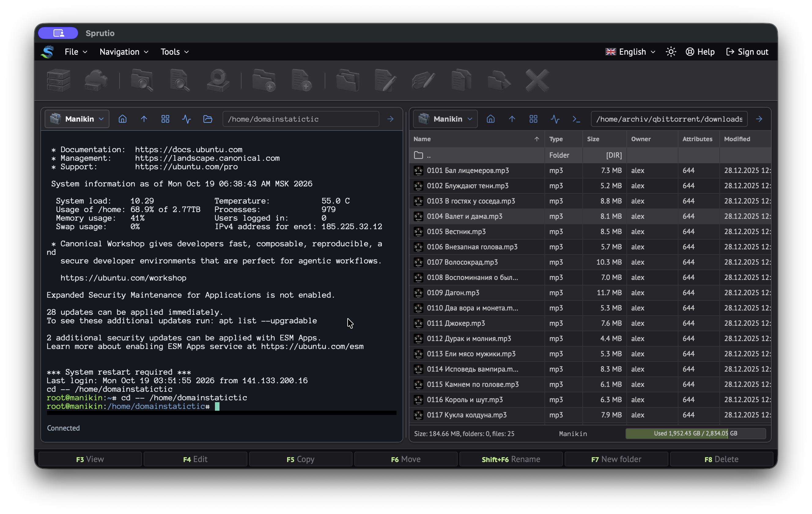Click the F5 Copy button

click(x=301, y=459)
